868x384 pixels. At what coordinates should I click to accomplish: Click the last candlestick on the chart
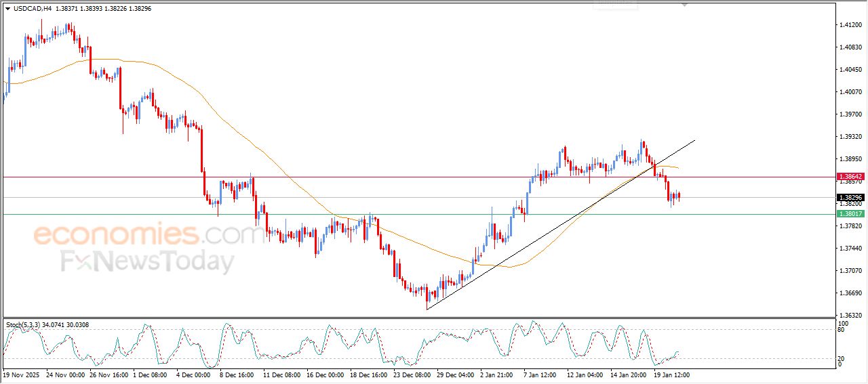pyautogui.click(x=679, y=196)
